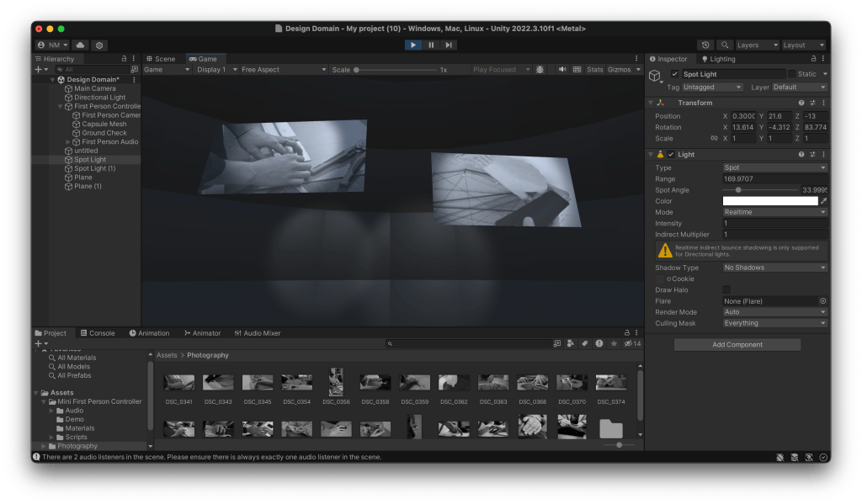Lock the Inspector panel
The image size is (862, 504).
[811, 59]
